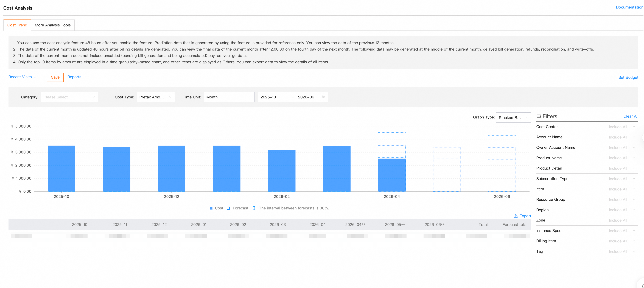Open Billing Item filter dropdown
This screenshot has width=644, height=288.
pyautogui.click(x=622, y=241)
